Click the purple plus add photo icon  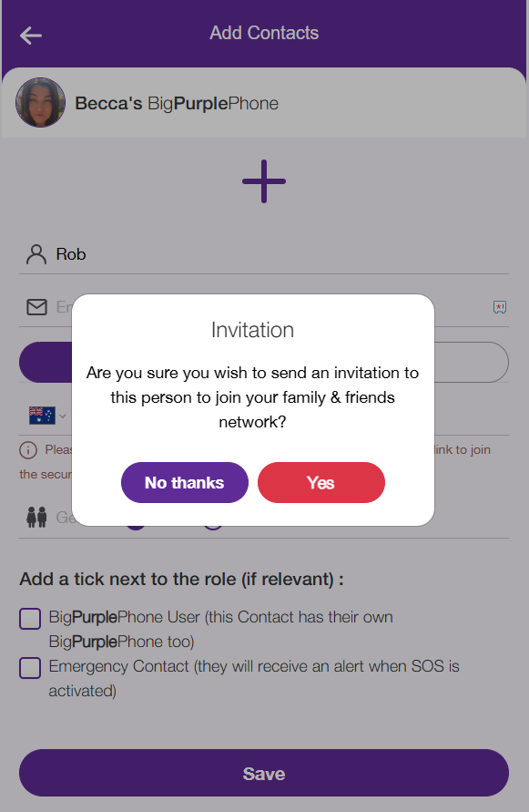pyautogui.click(x=264, y=181)
